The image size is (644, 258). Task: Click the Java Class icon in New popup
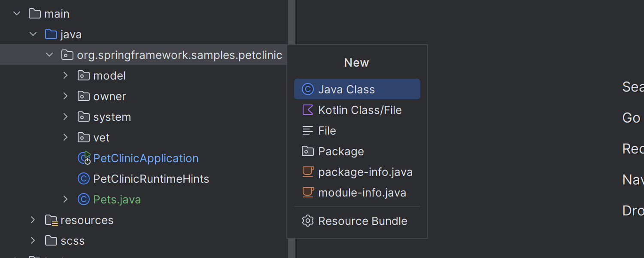pos(308,89)
